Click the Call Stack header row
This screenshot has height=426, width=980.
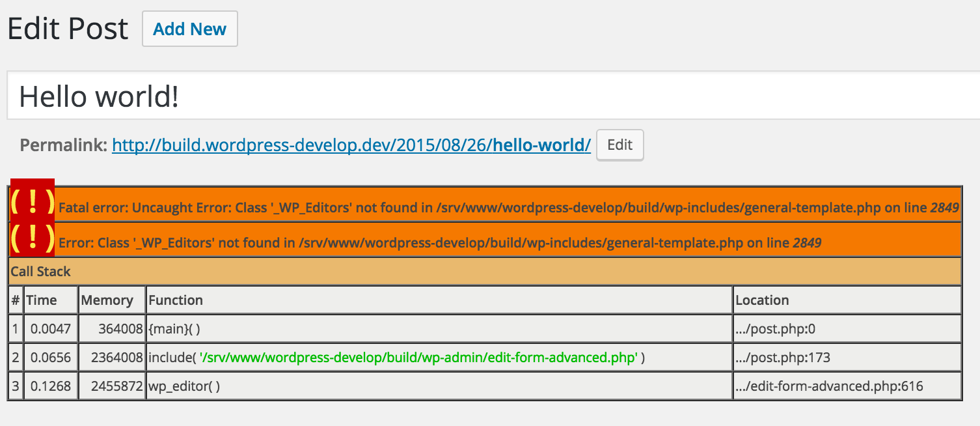[485, 272]
